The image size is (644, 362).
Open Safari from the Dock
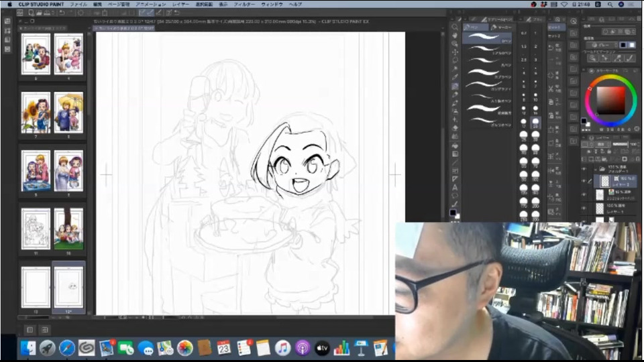coord(67,348)
